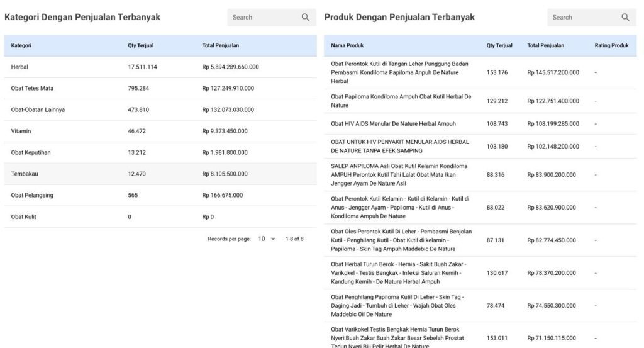
Task: Click Rp 145.517.200.000 product total
Action: pyautogui.click(x=553, y=72)
